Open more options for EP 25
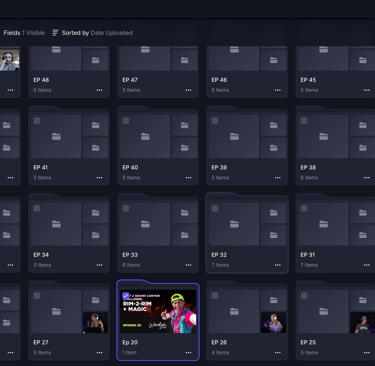Viewport: 375px width, 366px height. [x=367, y=352]
